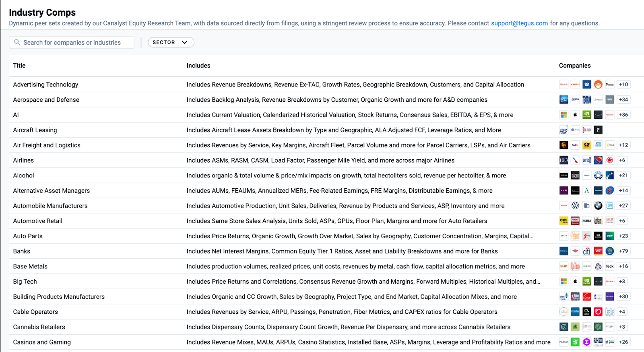Click the UPS logo in Air Freight row

pos(563,145)
